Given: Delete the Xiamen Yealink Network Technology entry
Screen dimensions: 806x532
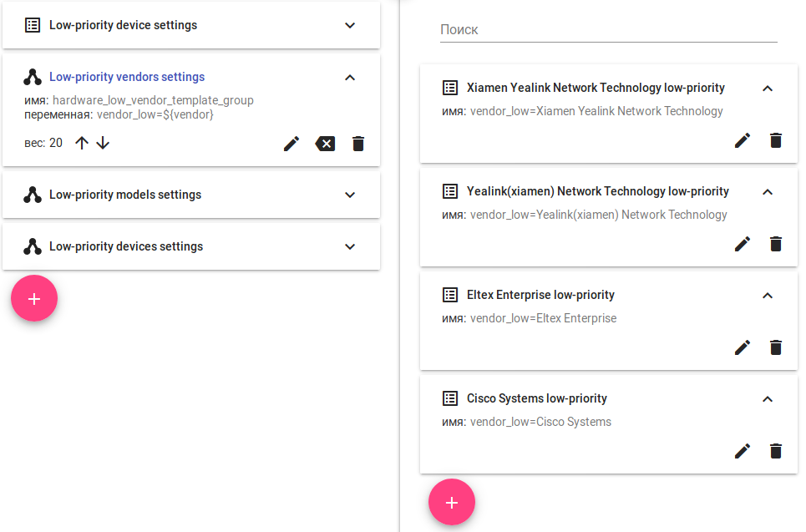Looking at the screenshot, I should pyautogui.click(x=776, y=140).
